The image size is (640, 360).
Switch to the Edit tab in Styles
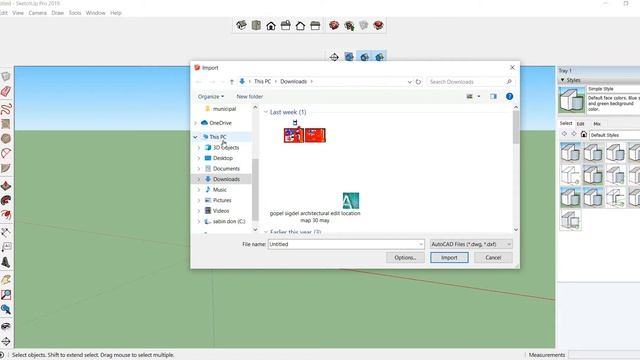click(580, 124)
